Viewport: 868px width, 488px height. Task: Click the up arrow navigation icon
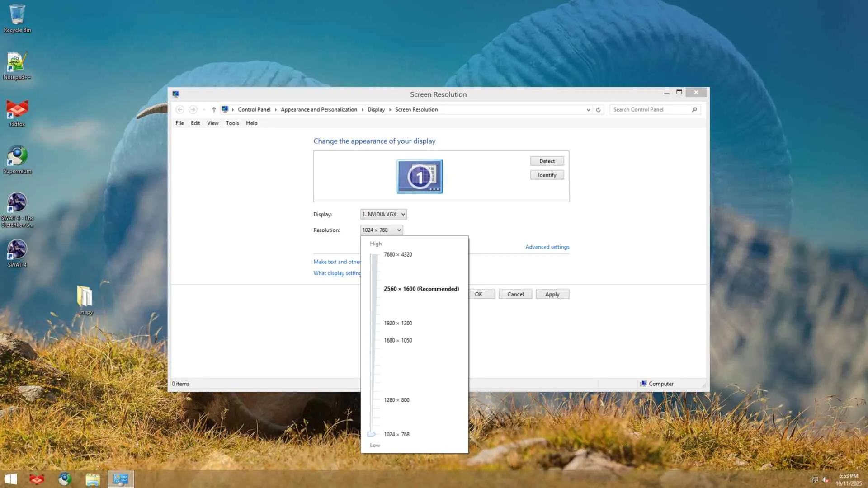(214, 110)
